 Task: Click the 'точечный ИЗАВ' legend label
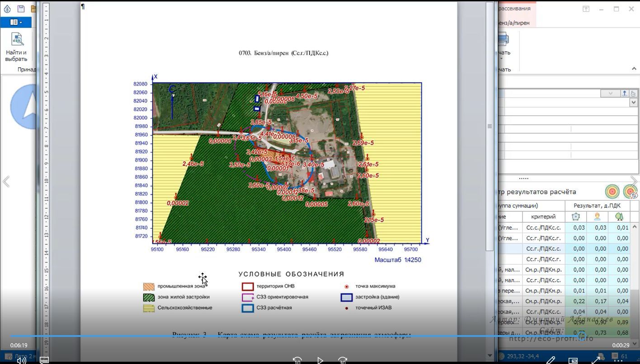tap(373, 308)
